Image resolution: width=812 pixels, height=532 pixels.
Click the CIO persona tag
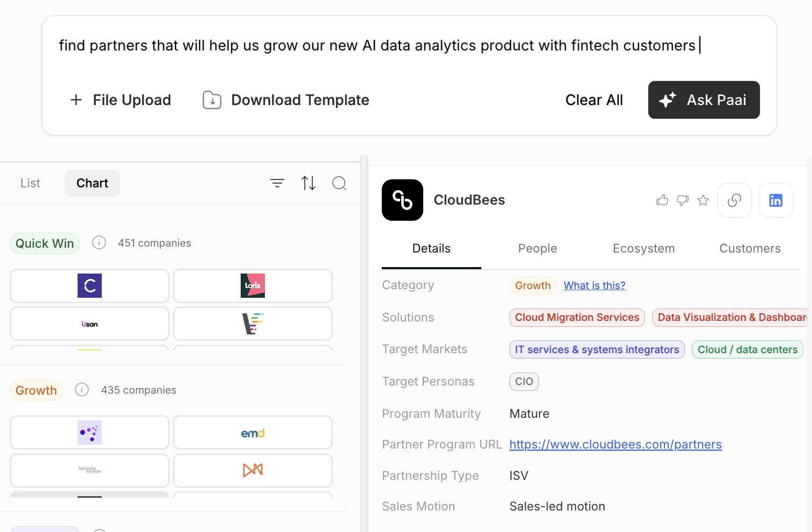coord(524,381)
